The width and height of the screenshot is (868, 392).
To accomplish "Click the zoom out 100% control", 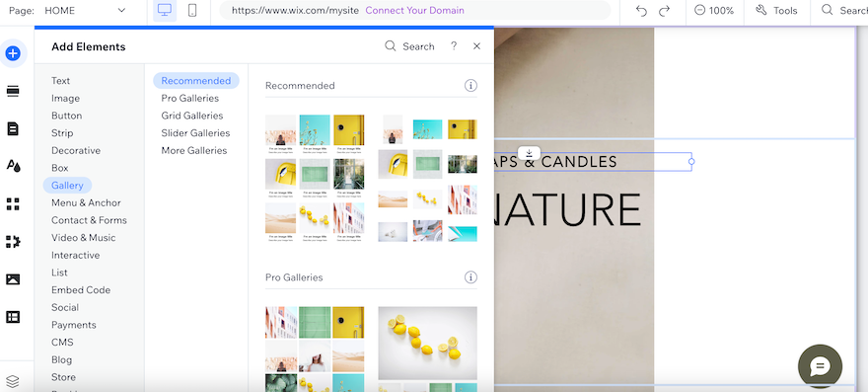I will [x=714, y=11].
